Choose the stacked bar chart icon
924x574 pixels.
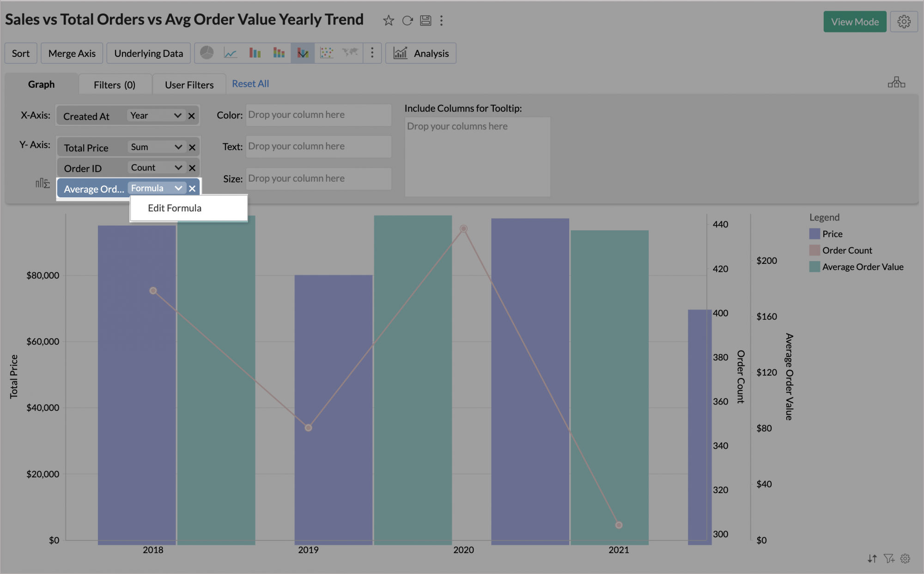[279, 53]
